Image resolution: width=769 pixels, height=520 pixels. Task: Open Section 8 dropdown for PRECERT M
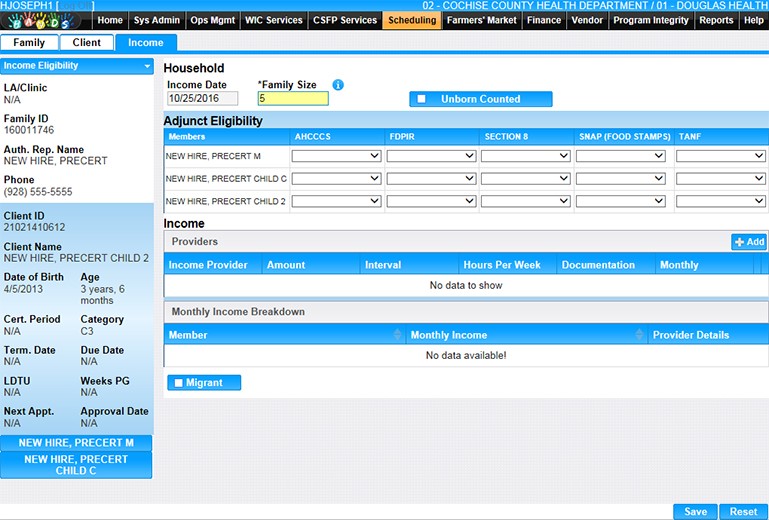pyautogui.click(x=525, y=156)
